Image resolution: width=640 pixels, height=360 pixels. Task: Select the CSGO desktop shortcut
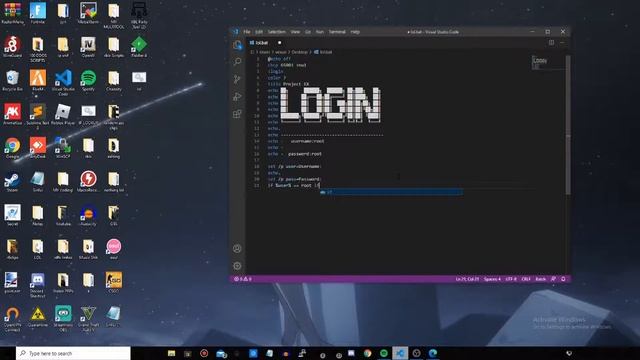pos(113,282)
